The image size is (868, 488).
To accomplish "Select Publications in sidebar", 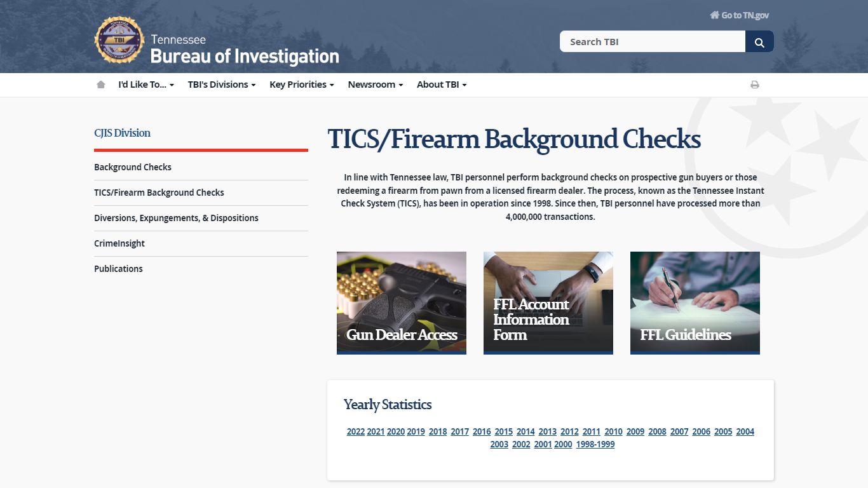I will click(x=118, y=269).
